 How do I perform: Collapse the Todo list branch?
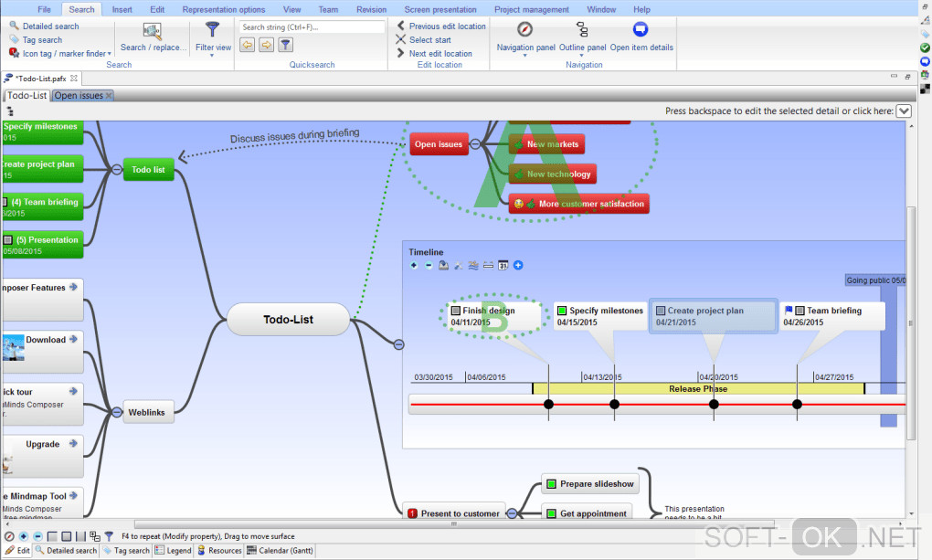[x=117, y=169]
